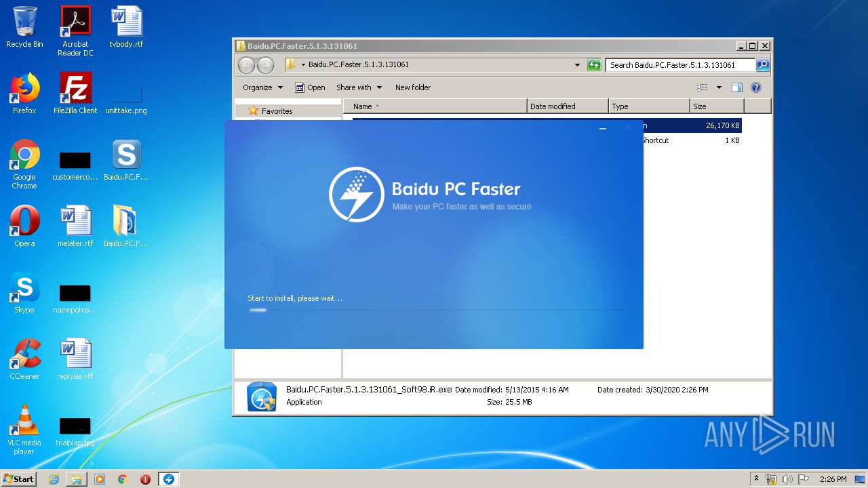Launch FileZilla Client desktop shortcut

coord(75,94)
